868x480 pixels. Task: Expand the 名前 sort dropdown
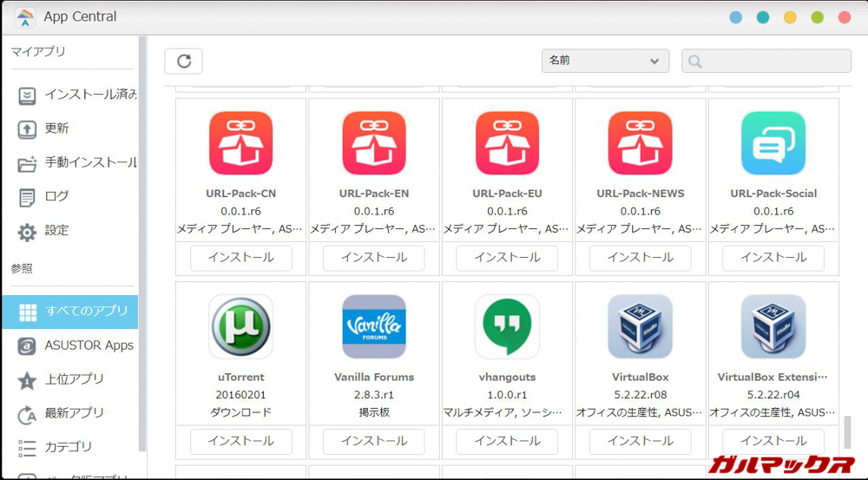pos(605,61)
